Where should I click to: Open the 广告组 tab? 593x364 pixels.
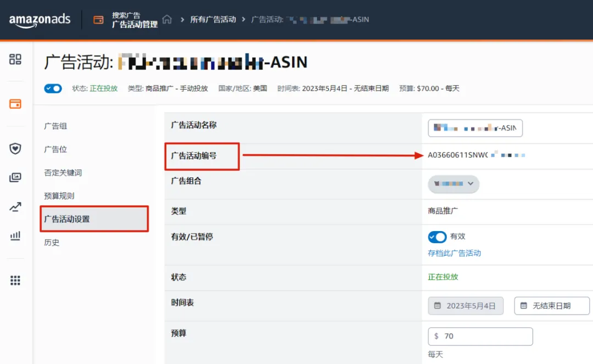coord(55,126)
